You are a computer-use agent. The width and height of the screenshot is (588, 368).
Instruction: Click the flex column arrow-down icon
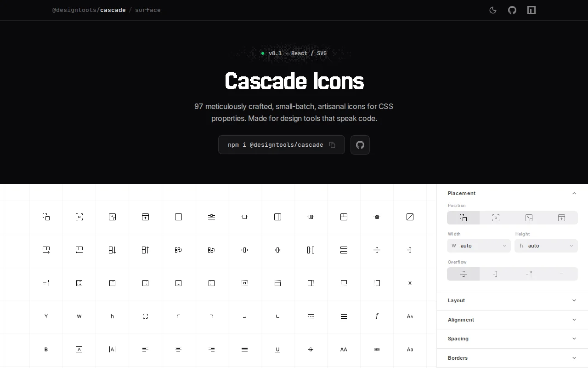coord(112,250)
